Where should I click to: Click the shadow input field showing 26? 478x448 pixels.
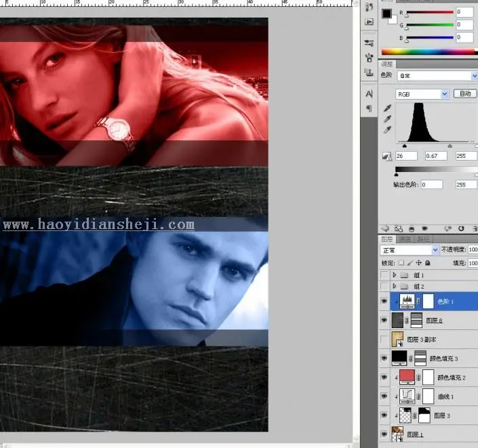(x=406, y=156)
